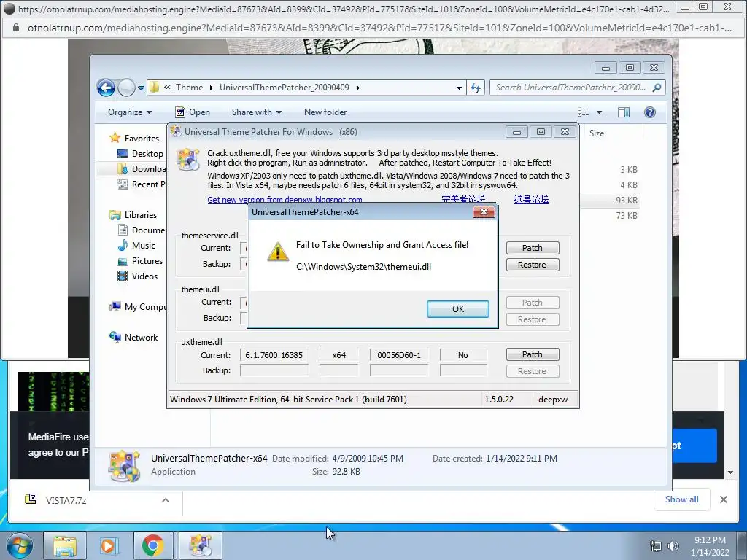This screenshot has width=747, height=560.
Task: Click the network tray icon
Action: [x=656, y=546]
